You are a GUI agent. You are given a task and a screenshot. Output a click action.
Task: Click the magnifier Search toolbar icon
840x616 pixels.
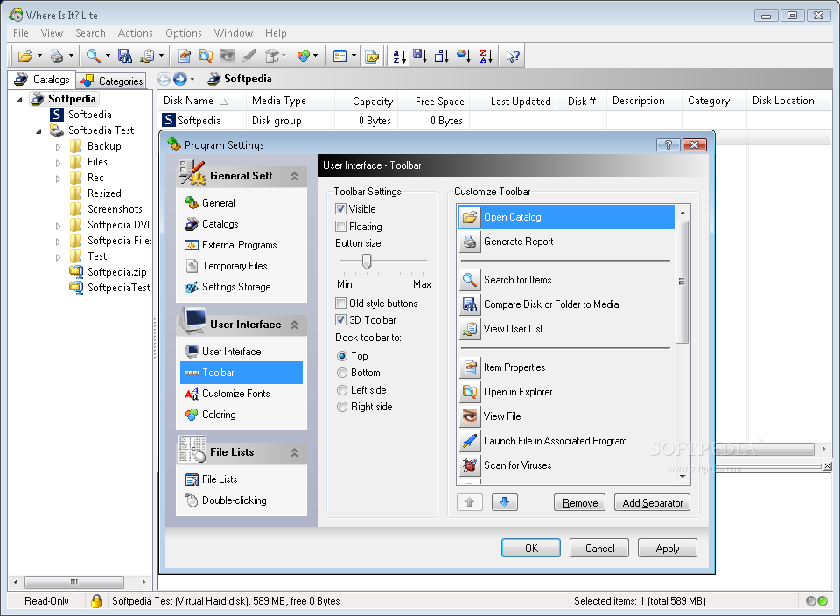(94, 56)
